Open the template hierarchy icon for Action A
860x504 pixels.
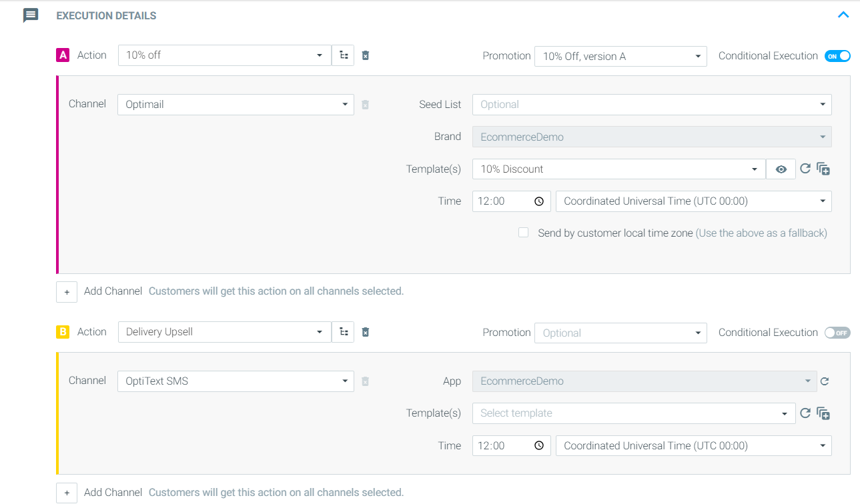click(342, 55)
